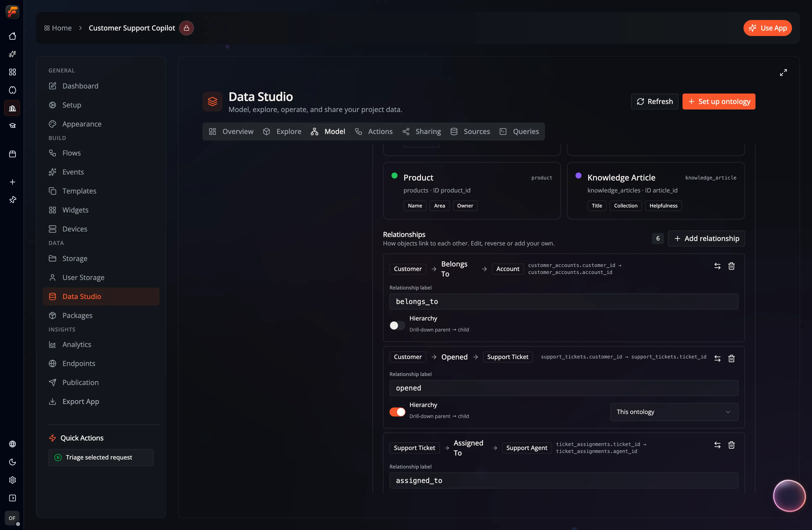Edit the assigned_to relationship label field
This screenshot has width=812, height=530.
coord(563,480)
